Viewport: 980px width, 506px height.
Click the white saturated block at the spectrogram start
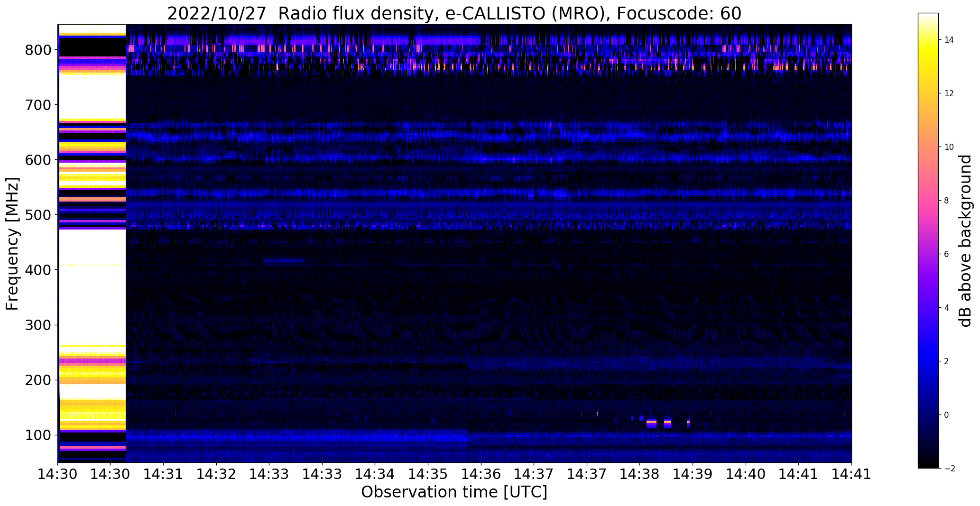pos(92,243)
